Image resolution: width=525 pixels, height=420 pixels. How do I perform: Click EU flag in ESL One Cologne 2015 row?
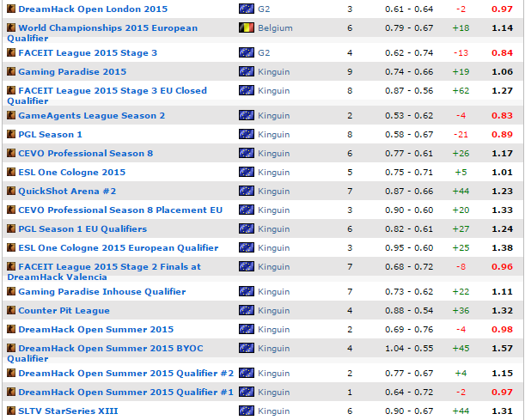pyautogui.click(x=247, y=172)
